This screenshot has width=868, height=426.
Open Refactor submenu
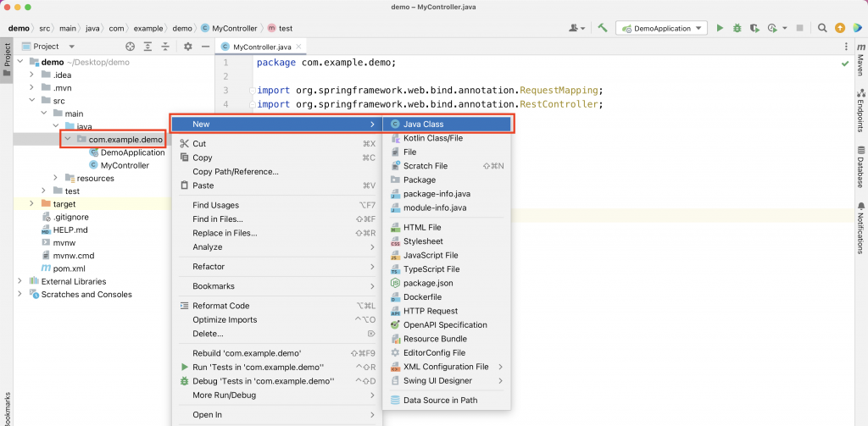pos(277,267)
